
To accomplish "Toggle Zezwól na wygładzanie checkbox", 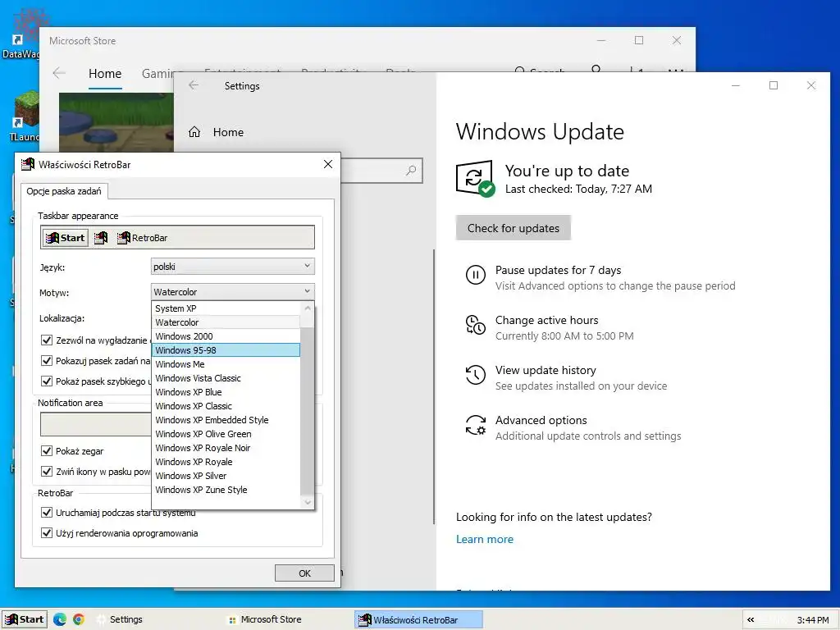I will [x=47, y=340].
